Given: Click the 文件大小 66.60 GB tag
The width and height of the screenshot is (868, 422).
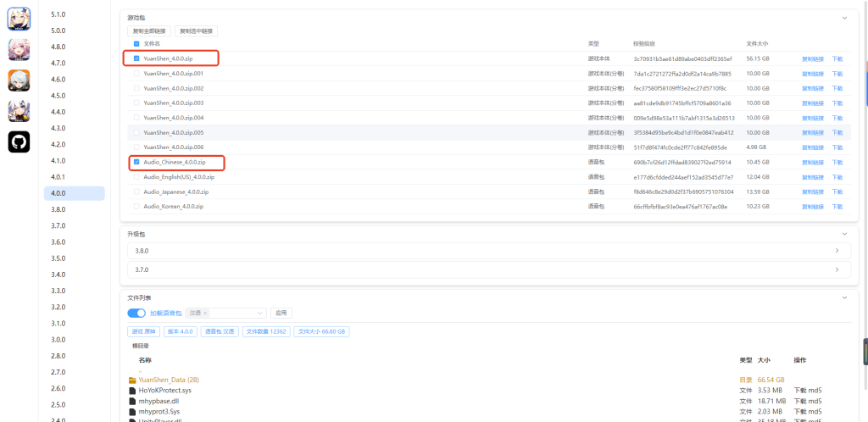Looking at the screenshot, I should coord(321,332).
